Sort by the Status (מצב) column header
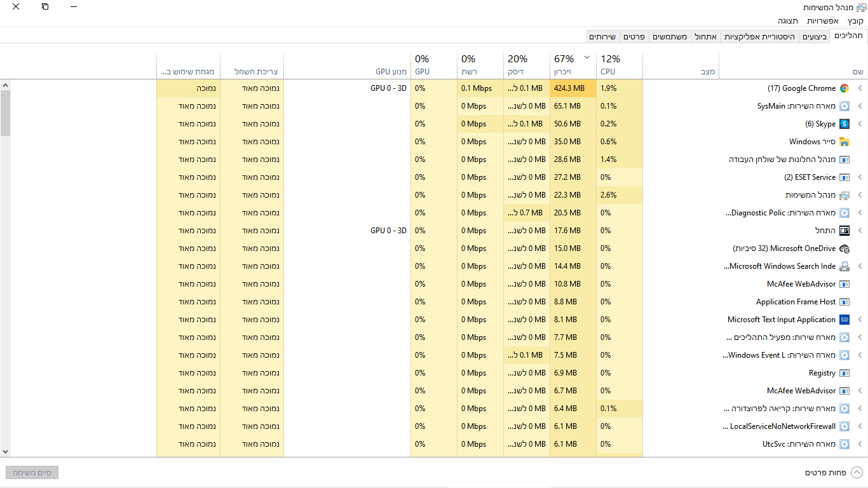The width and height of the screenshot is (868, 488). tap(681, 65)
